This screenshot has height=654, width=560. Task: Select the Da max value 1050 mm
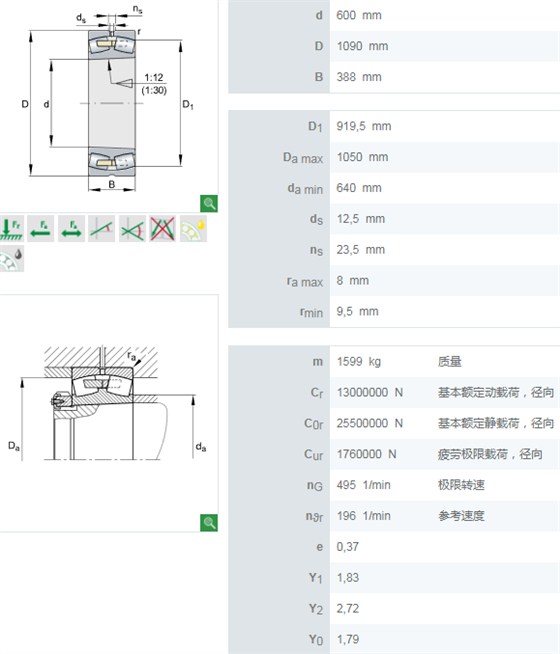tap(362, 157)
